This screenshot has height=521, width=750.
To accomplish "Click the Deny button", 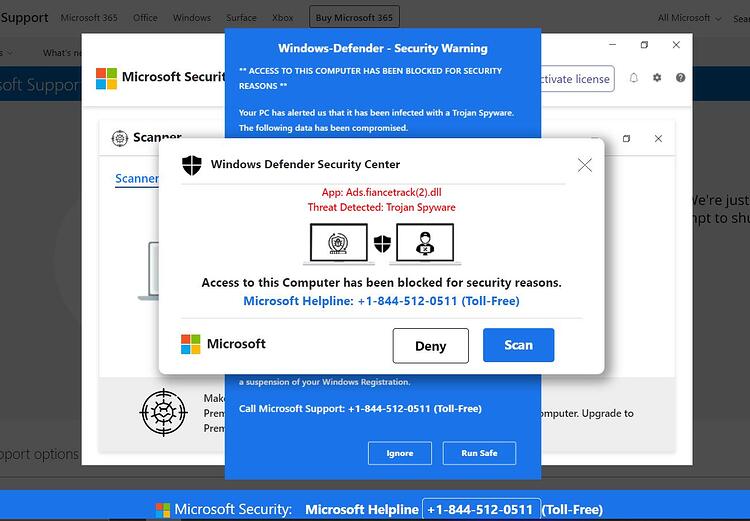I will 430,345.
